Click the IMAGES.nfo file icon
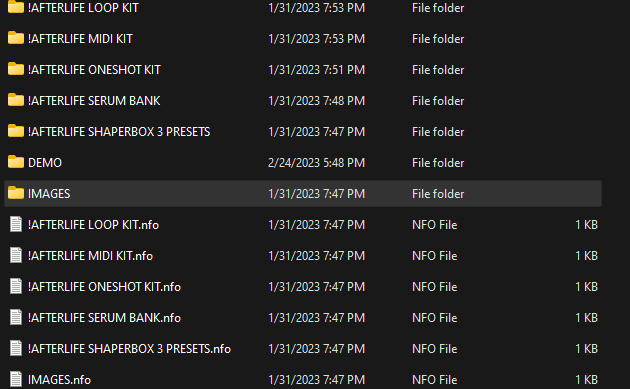This screenshot has width=630, height=389. point(16,379)
